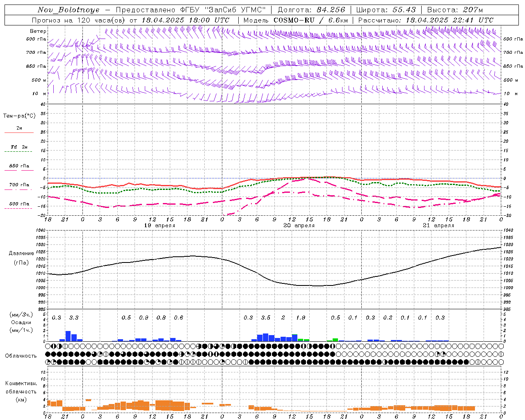The height and width of the screenshot is (420, 525).
Task: Click the '2м' temperature legend entry
Action: (x=19, y=128)
